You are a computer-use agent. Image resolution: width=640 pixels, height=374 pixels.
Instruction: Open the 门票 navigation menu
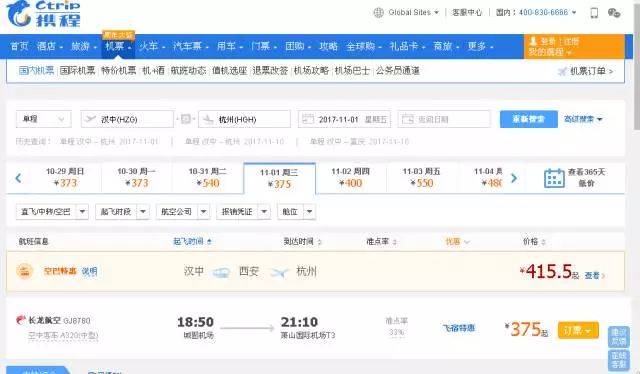pos(264,46)
